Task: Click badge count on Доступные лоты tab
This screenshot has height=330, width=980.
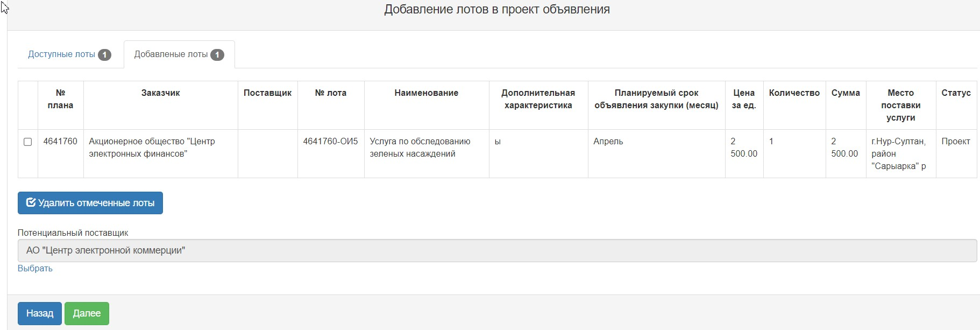Action: [105, 54]
